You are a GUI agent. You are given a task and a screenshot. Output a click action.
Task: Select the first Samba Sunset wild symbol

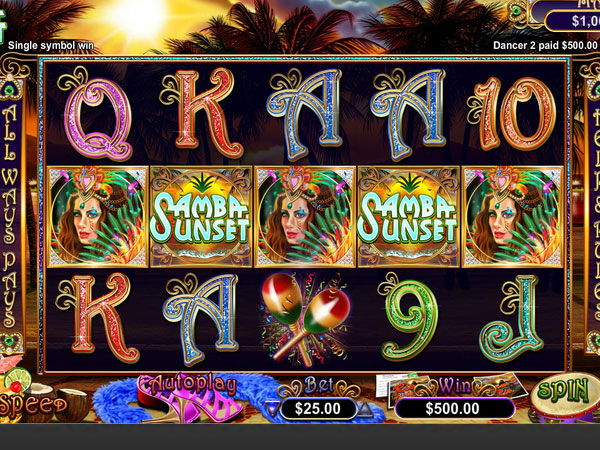pyautogui.click(x=201, y=217)
